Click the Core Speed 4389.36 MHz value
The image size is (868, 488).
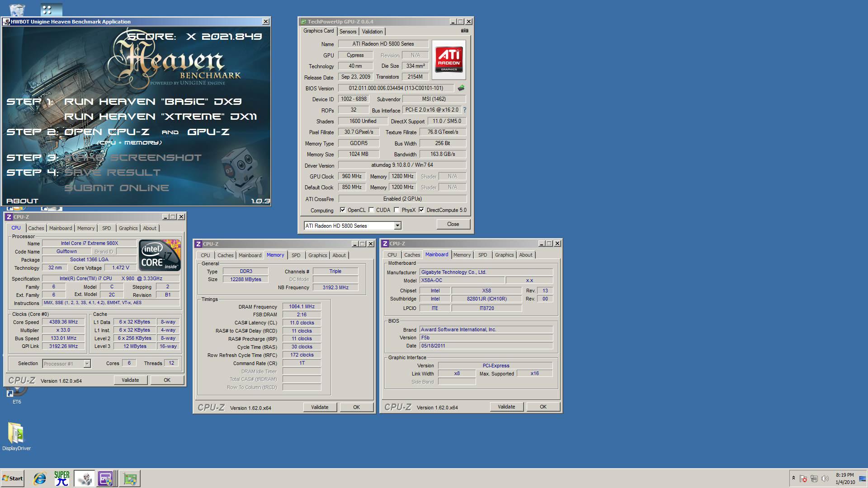click(63, 322)
